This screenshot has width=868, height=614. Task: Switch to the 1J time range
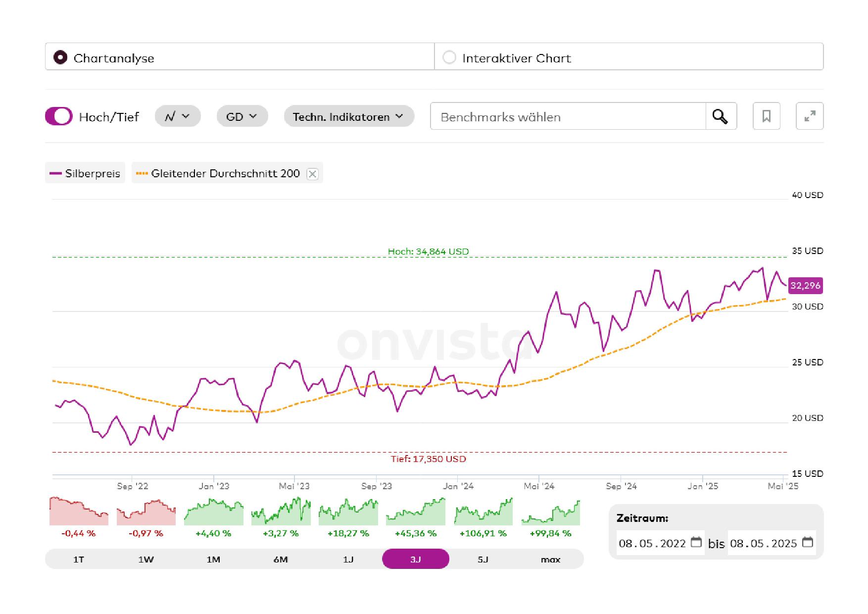tap(348, 559)
